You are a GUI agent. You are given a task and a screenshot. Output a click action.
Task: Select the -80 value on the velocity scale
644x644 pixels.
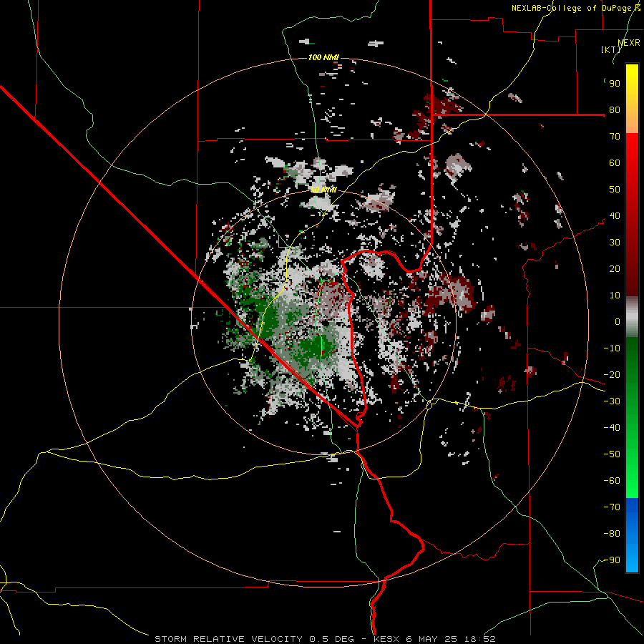click(612, 534)
